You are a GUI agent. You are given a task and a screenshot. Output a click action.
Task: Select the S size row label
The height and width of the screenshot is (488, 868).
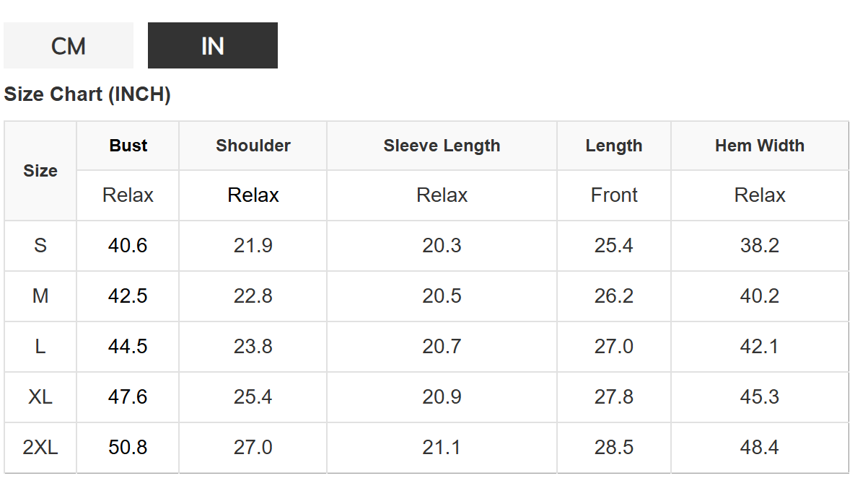click(x=40, y=246)
